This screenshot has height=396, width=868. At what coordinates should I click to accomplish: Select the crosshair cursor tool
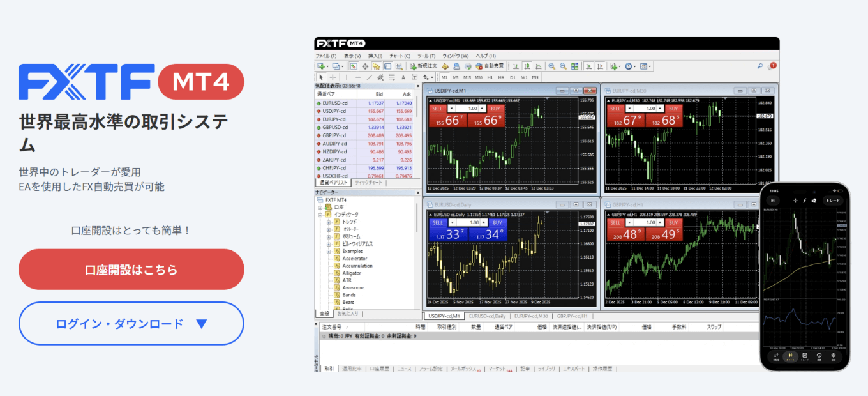click(x=333, y=77)
